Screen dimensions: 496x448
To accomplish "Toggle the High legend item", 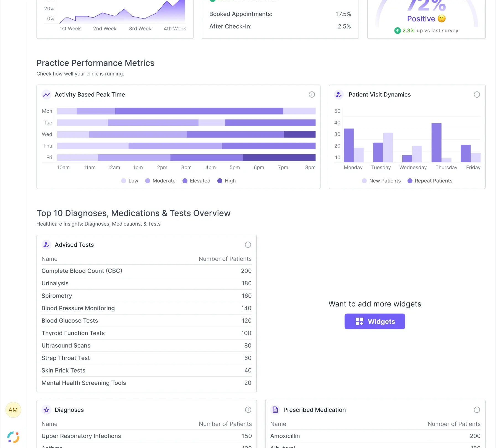I will [x=226, y=181].
